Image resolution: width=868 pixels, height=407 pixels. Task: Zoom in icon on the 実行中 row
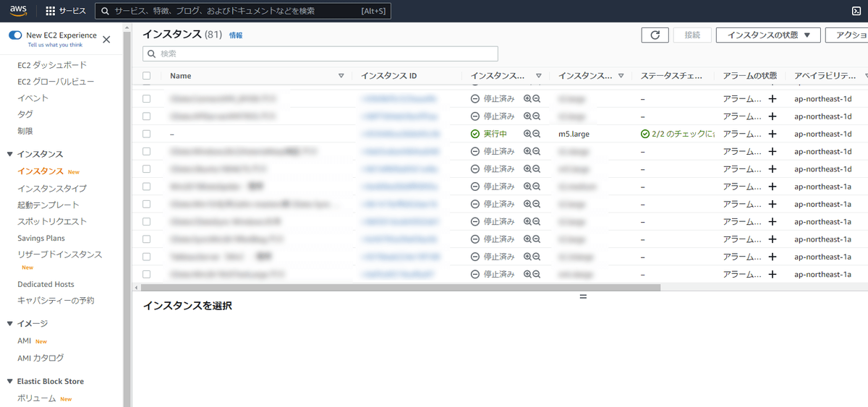click(528, 134)
